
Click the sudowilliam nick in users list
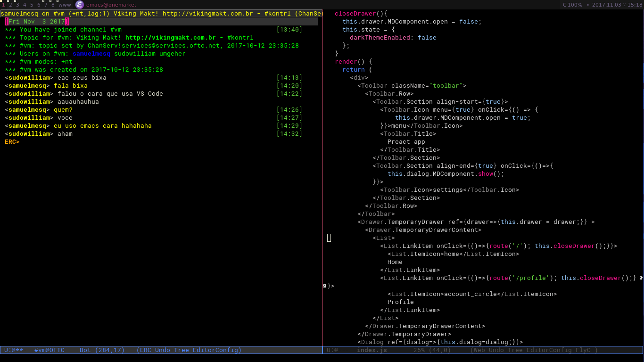[135, 54]
